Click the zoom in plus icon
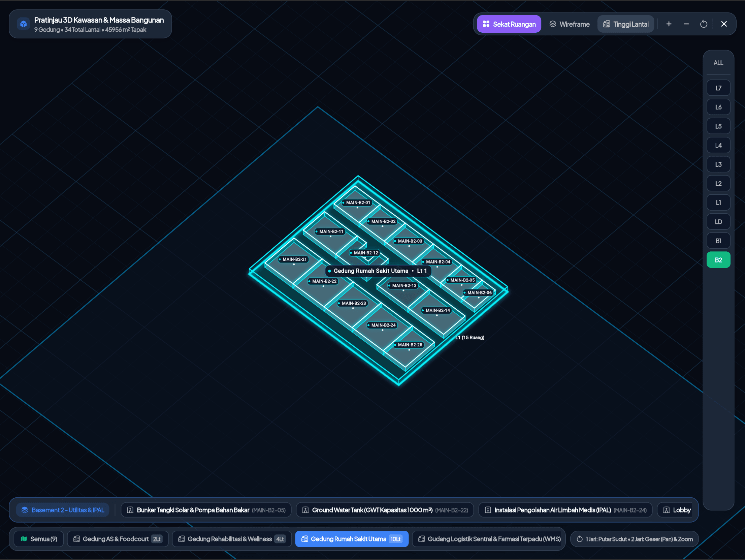Image resolution: width=745 pixels, height=560 pixels. [669, 24]
